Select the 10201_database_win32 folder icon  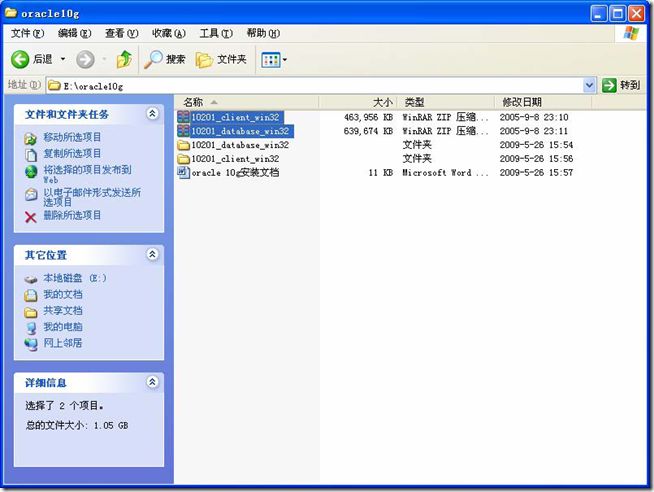click(x=183, y=145)
